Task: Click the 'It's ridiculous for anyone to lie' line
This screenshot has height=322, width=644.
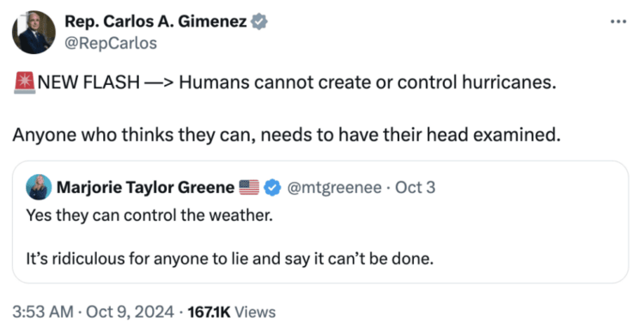Action: pyautogui.click(x=229, y=259)
